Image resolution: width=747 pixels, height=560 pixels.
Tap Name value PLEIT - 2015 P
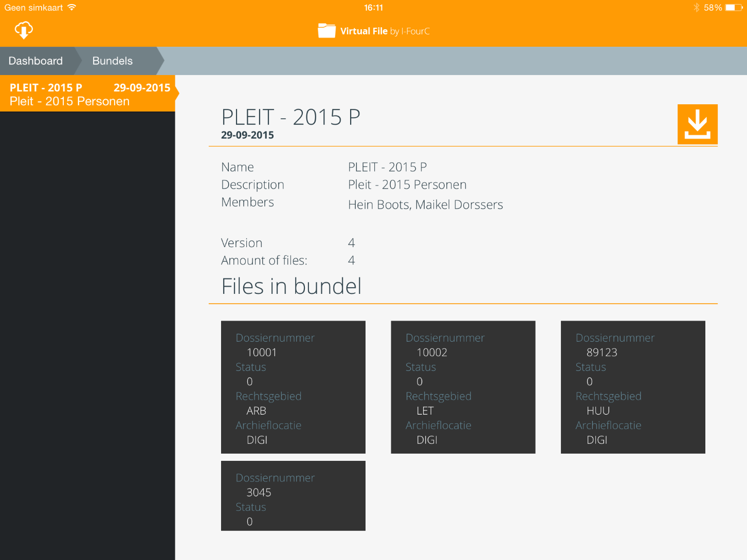tap(387, 167)
